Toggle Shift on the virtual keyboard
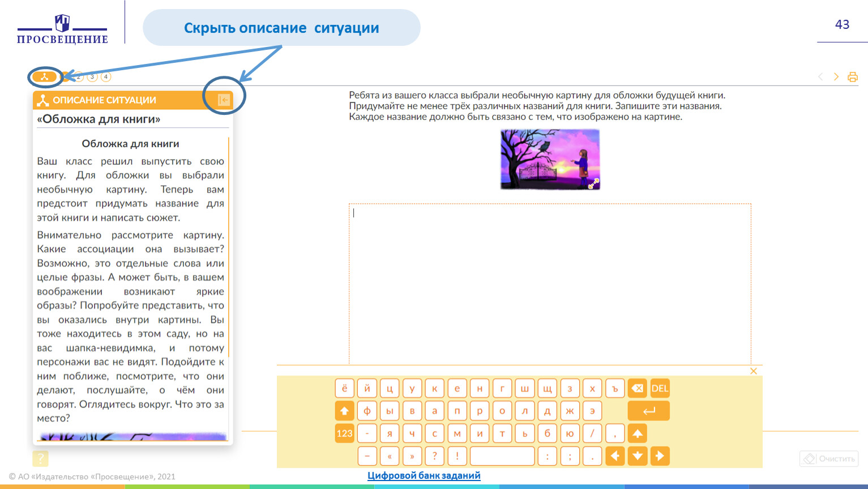The image size is (868, 489). coord(344,411)
